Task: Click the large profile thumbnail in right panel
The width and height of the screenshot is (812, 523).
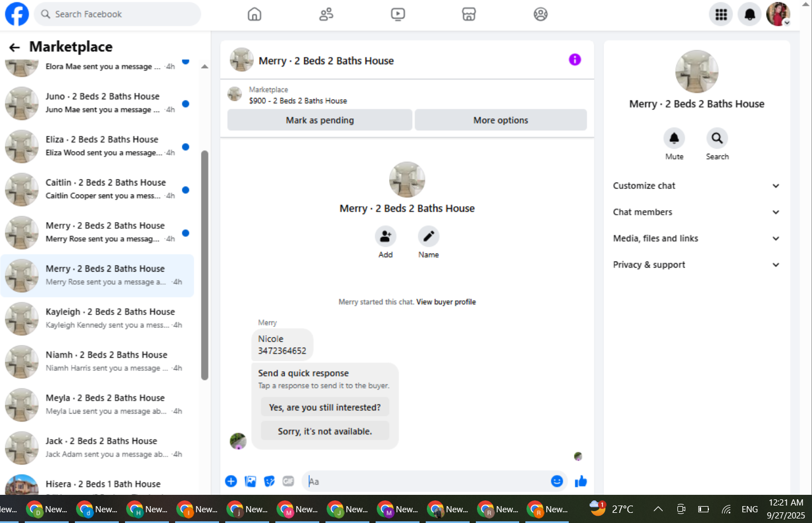Action: pos(697,72)
